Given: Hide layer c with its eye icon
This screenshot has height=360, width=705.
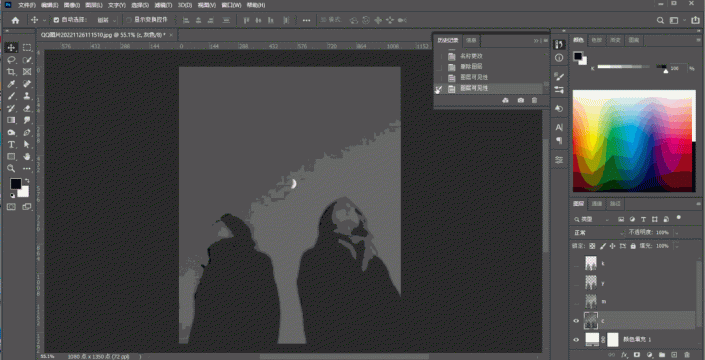Looking at the screenshot, I should pos(576,321).
